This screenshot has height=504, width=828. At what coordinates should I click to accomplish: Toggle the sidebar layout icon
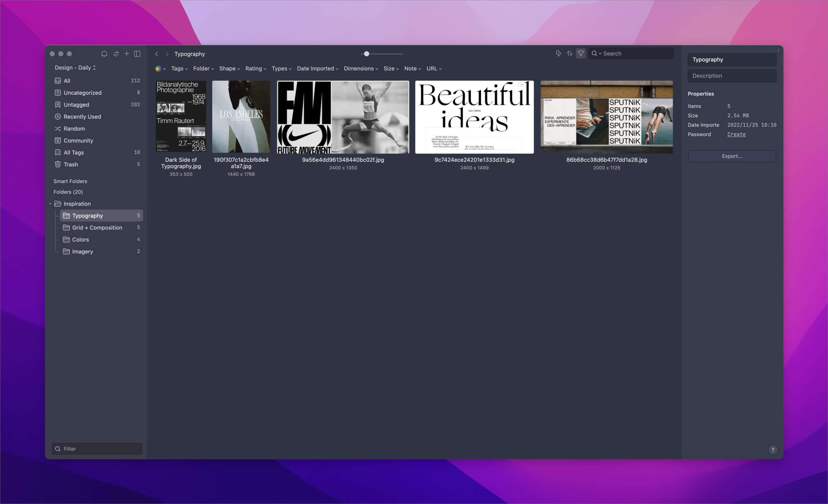tap(137, 54)
